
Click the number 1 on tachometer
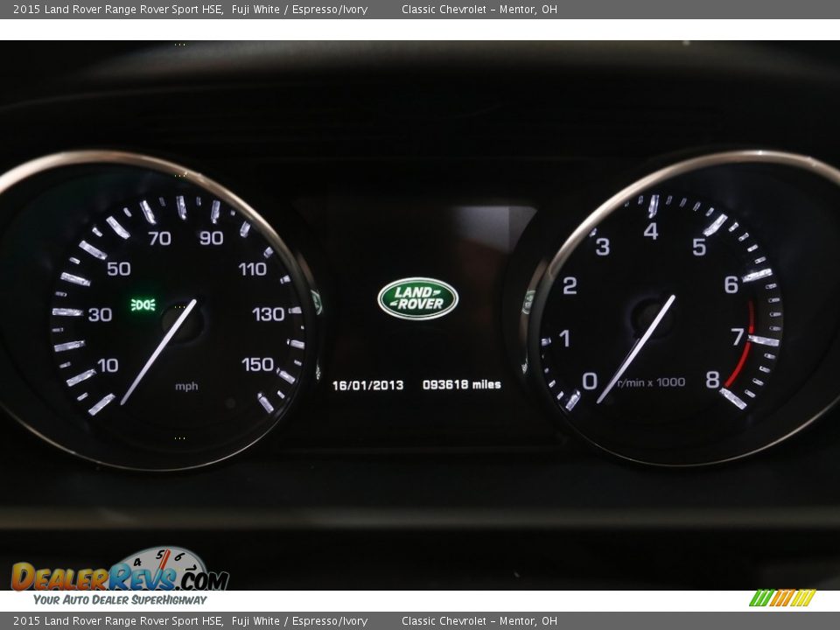(564, 339)
